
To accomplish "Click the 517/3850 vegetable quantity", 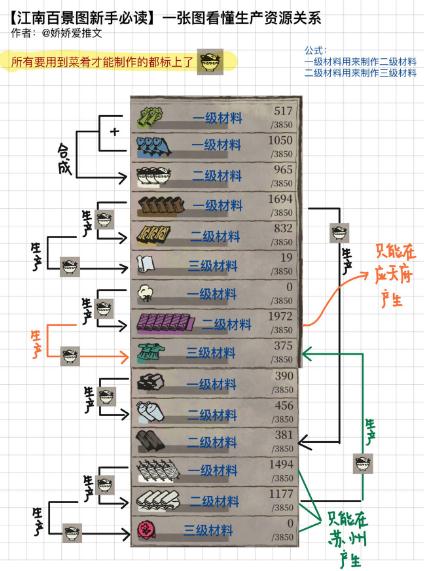I will click(x=282, y=117).
